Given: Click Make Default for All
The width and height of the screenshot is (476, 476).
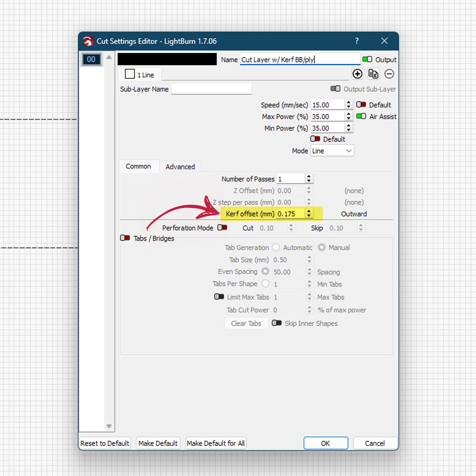Looking at the screenshot, I should tap(216, 443).
